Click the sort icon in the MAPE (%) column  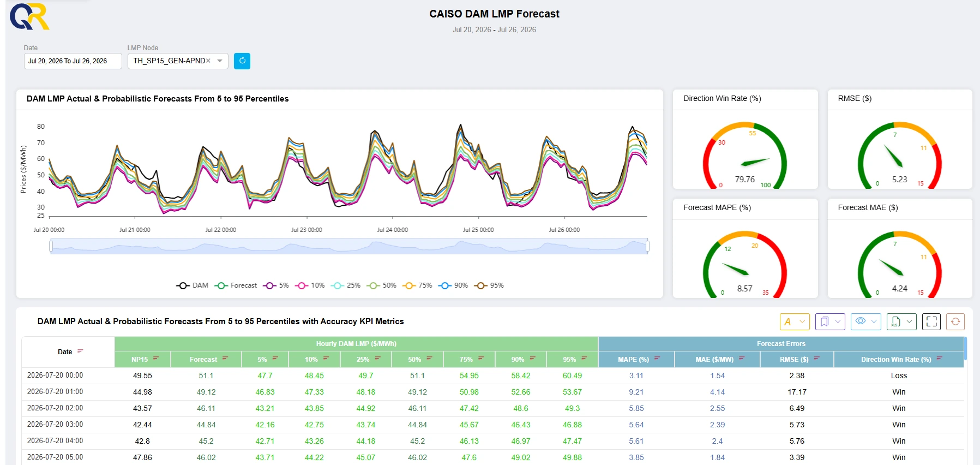[x=657, y=359]
